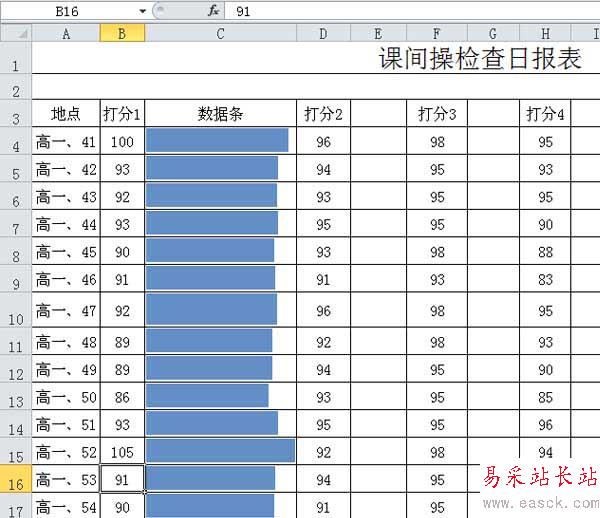Click cell 高一、50
The width and height of the screenshot is (600, 518).
click(x=66, y=397)
